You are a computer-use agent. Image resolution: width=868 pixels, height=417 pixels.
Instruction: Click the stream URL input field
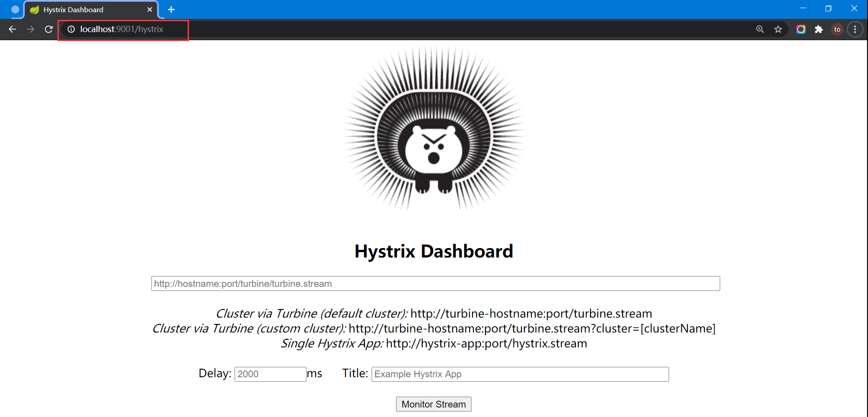(435, 284)
